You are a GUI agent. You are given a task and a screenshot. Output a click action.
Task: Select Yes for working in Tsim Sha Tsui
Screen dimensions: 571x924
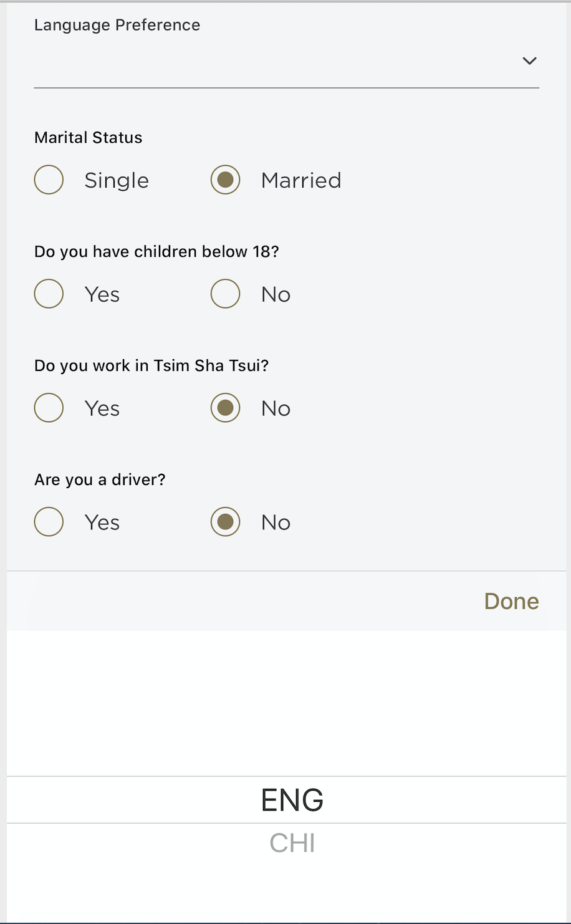(x=49, y=408)
